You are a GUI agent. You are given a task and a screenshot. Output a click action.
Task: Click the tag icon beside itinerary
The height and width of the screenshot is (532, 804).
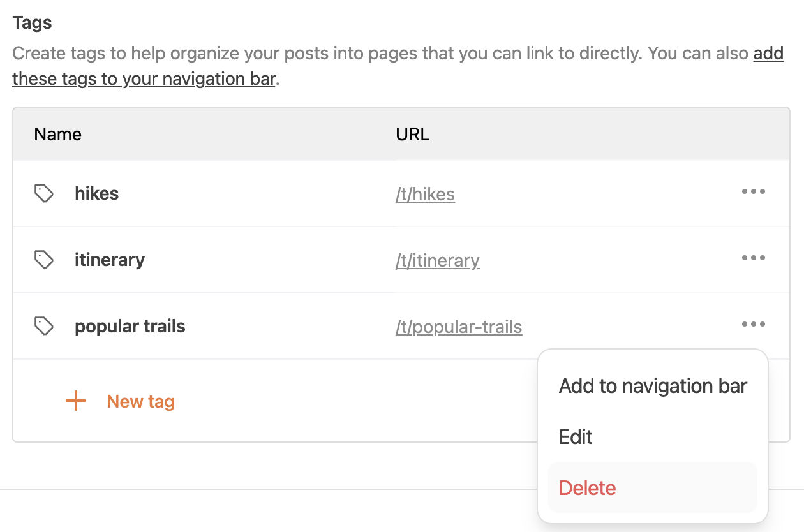pyautogui.click(x=44, y=260)
